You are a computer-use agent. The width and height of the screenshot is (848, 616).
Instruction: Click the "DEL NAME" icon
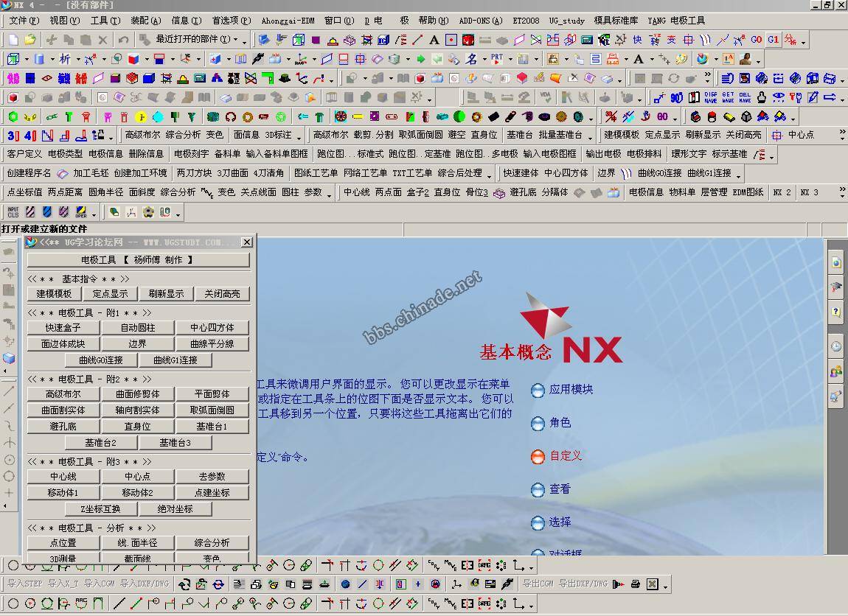[745, 98]
